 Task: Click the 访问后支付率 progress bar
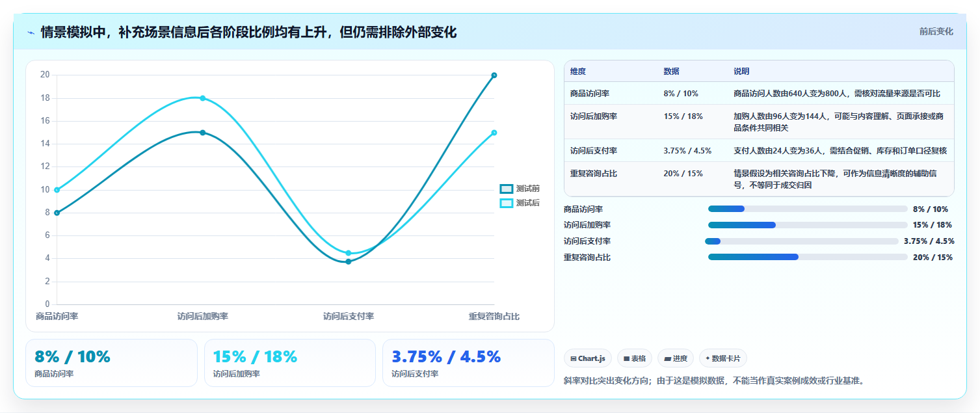[x=802, y=241]
